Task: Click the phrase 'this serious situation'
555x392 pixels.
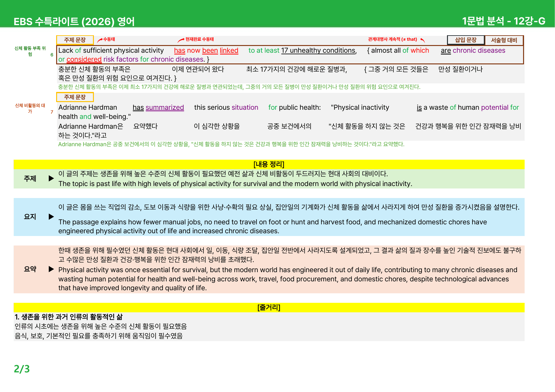Action: [x=226, y=108]
